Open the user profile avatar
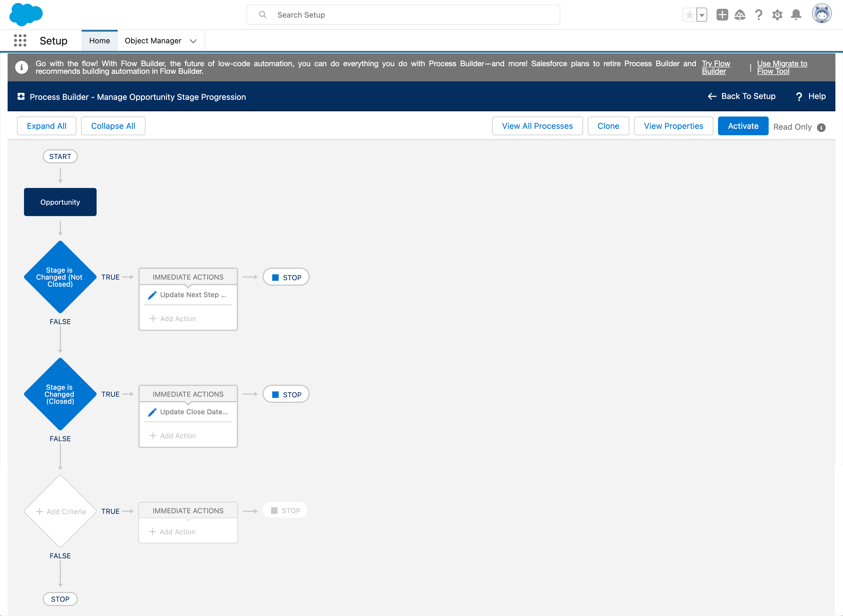The image size is (843, 616). (x=822, y=14)
